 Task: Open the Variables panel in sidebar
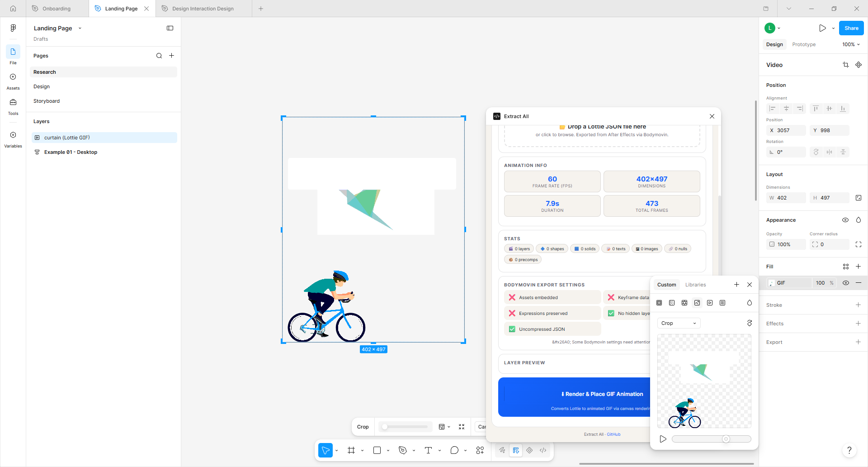click(13, 139)
